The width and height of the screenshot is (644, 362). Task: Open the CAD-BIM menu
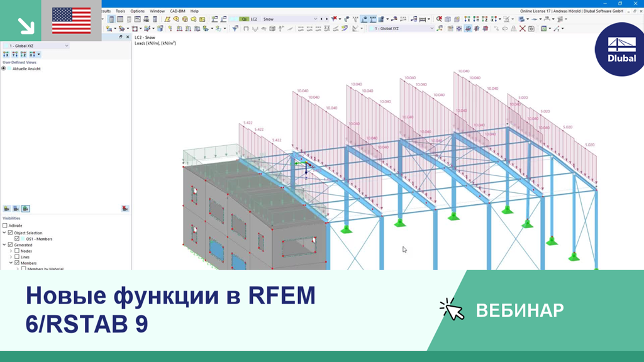click(177, 11)
